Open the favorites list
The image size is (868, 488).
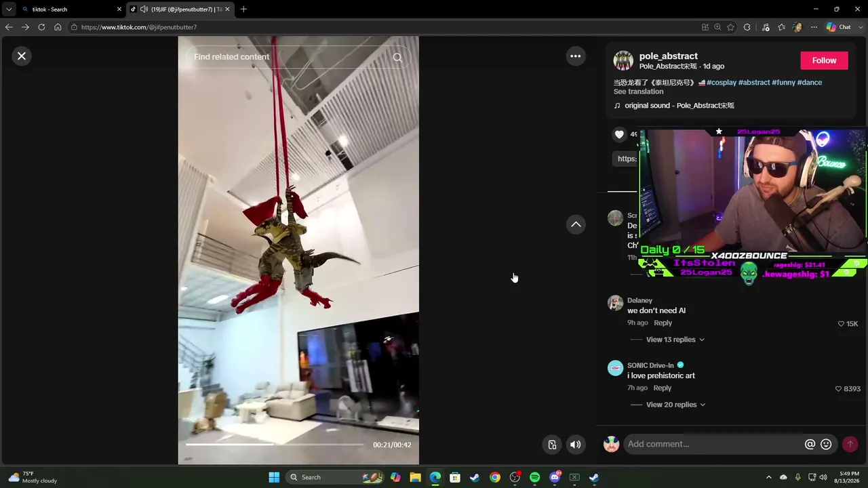[x=781, y=27]
